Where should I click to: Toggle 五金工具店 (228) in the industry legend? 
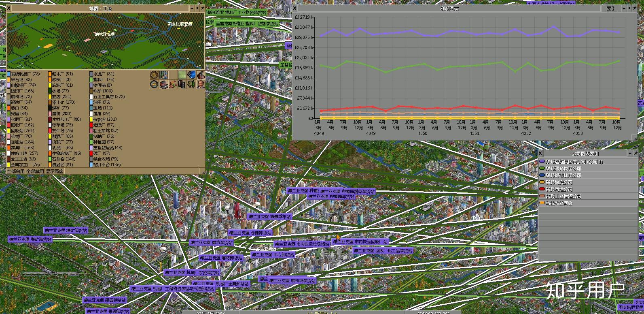(x=108, y=97)
